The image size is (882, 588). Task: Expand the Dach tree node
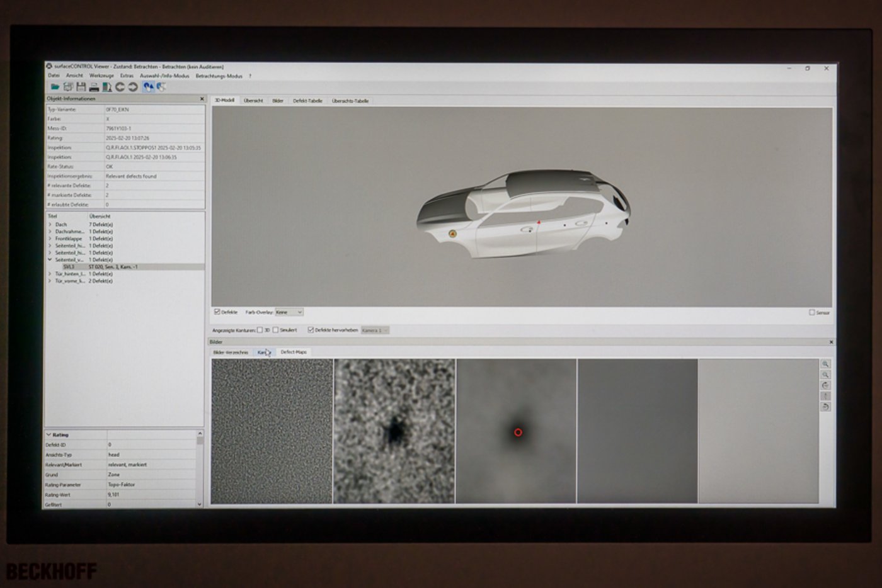pyautogui.click(x=50, y=224)
